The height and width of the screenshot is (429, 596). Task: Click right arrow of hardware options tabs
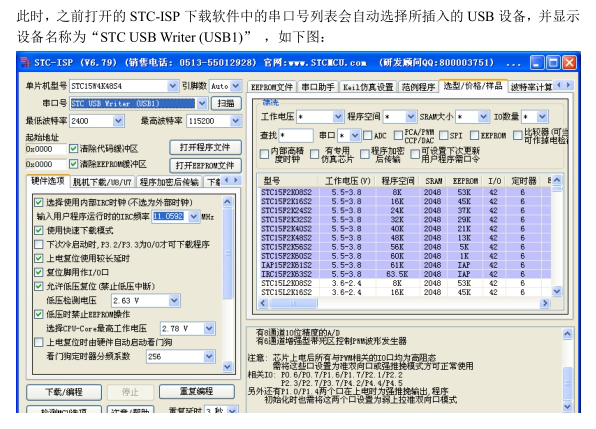(236, 180)
